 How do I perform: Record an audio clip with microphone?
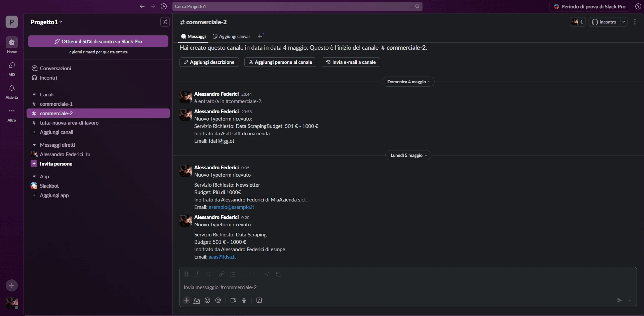coord(244,300)
